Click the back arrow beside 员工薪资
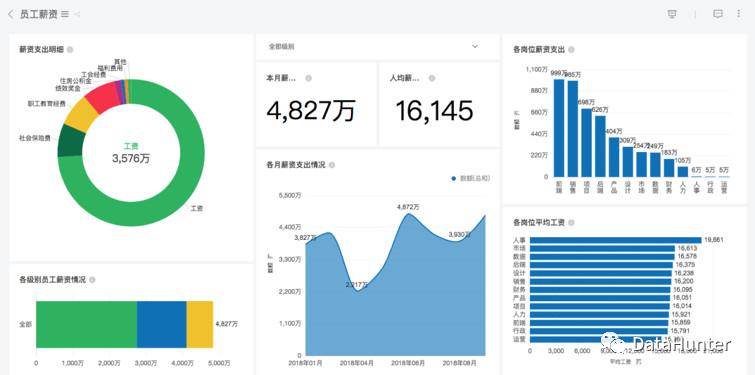Viewport: 755px width, 375px height. coord(11,14)
